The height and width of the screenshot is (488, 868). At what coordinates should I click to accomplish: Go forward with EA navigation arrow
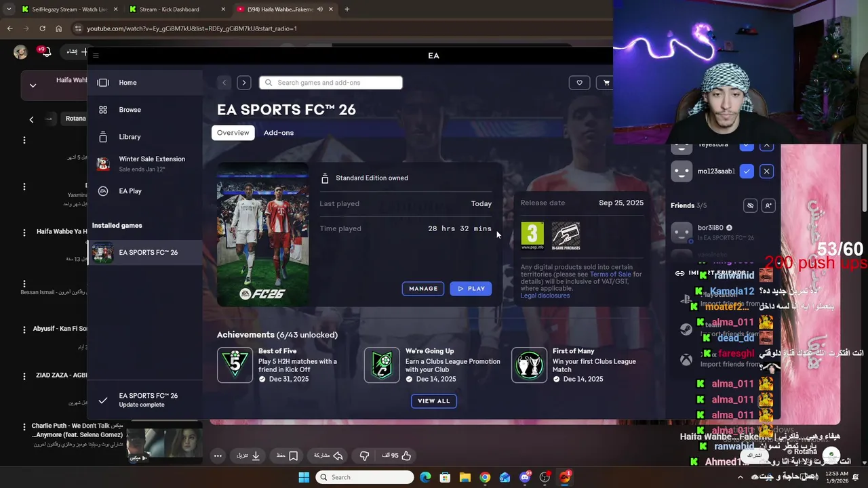click(x=244, y=83)
